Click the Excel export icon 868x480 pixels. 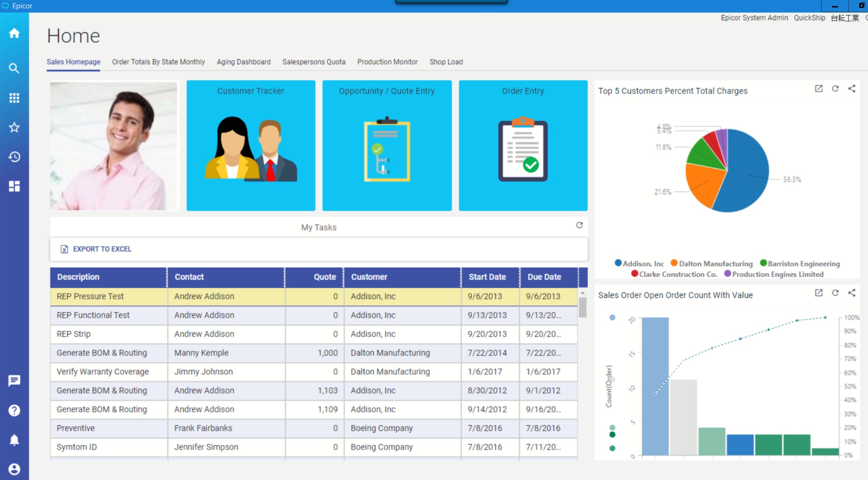point(64,249)
